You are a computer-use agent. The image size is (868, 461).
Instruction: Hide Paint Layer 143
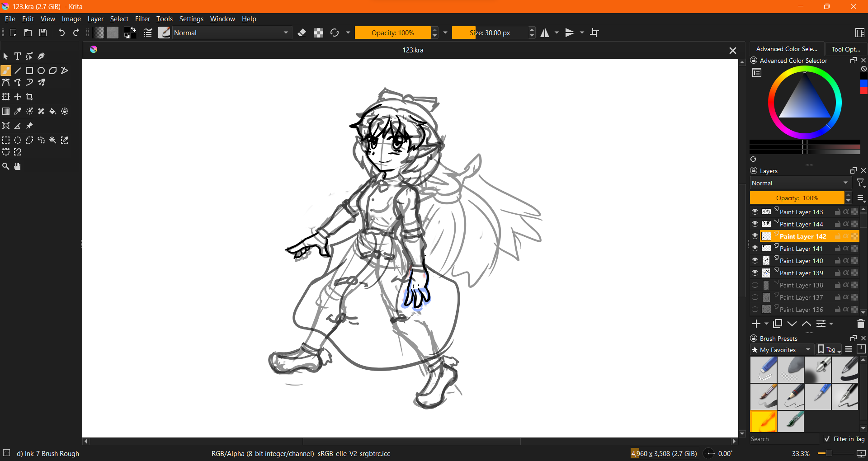pyautogui.click(x=755, y=212)
